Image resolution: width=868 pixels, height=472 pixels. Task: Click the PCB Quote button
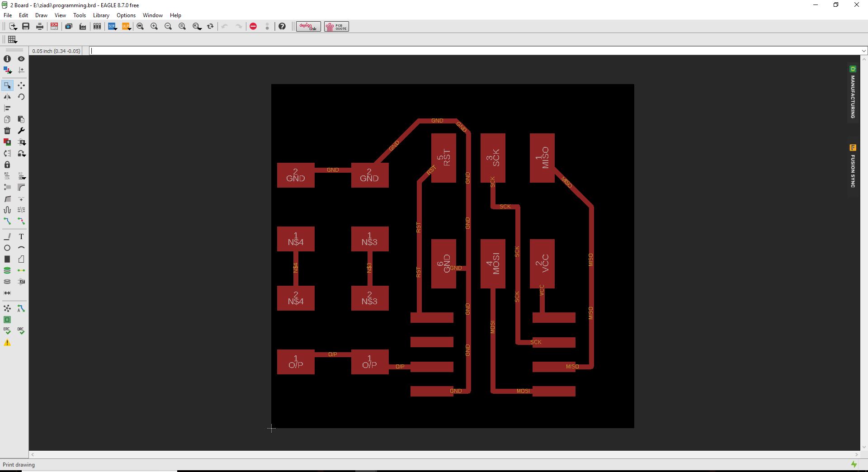pos(336,26)
